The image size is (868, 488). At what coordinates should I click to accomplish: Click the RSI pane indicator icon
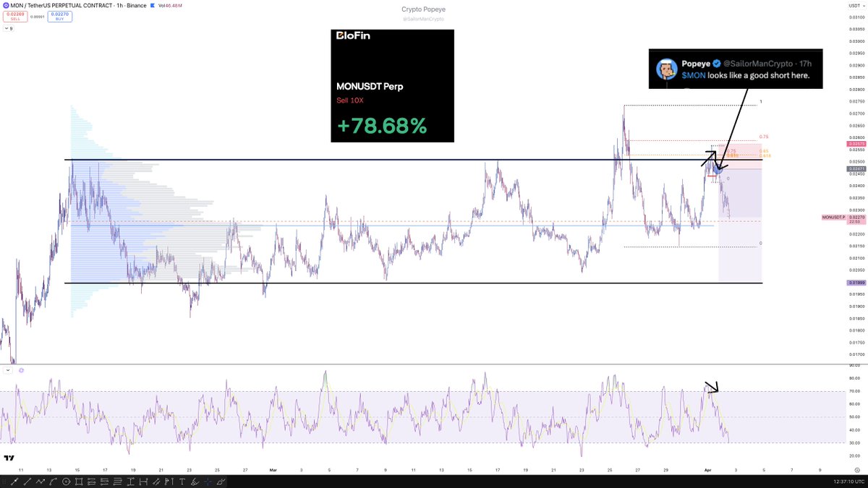pos(22,370)
